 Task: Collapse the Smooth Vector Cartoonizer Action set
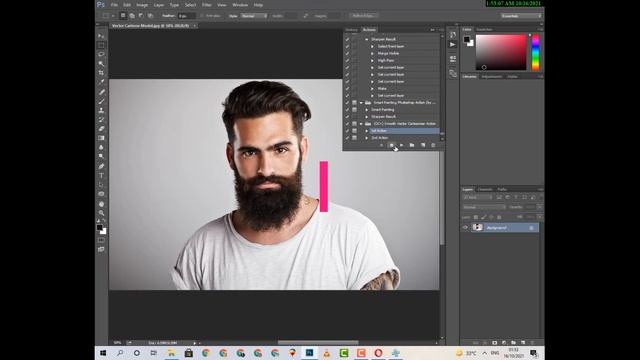(361, 124)
